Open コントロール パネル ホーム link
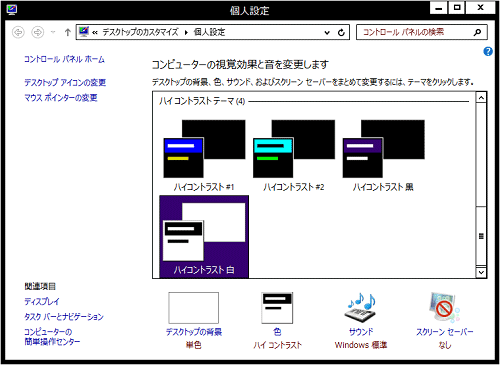500x365 pixels. (x=64, y=59)
